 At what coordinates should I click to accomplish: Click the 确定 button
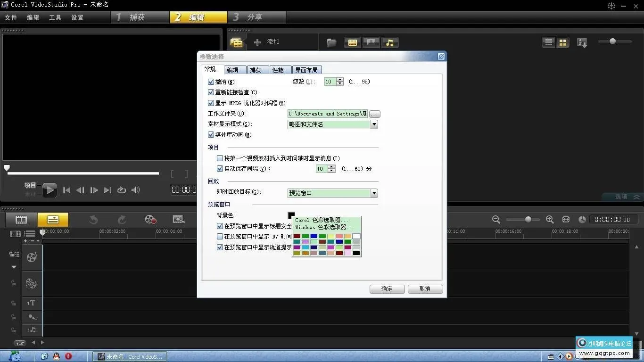click(x=387, y=289)
